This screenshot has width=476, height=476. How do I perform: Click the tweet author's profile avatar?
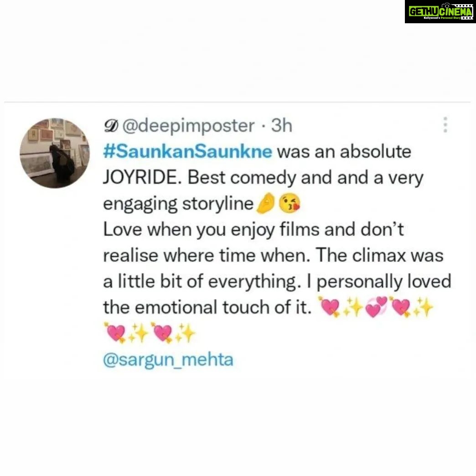click(55, 153)
